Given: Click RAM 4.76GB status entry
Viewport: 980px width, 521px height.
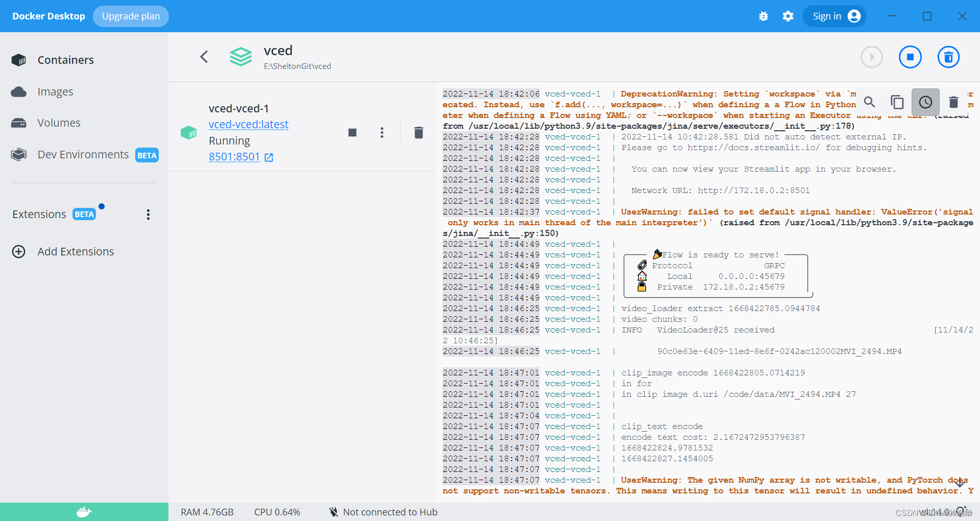Looking at the screenshot, I should 207,512.
